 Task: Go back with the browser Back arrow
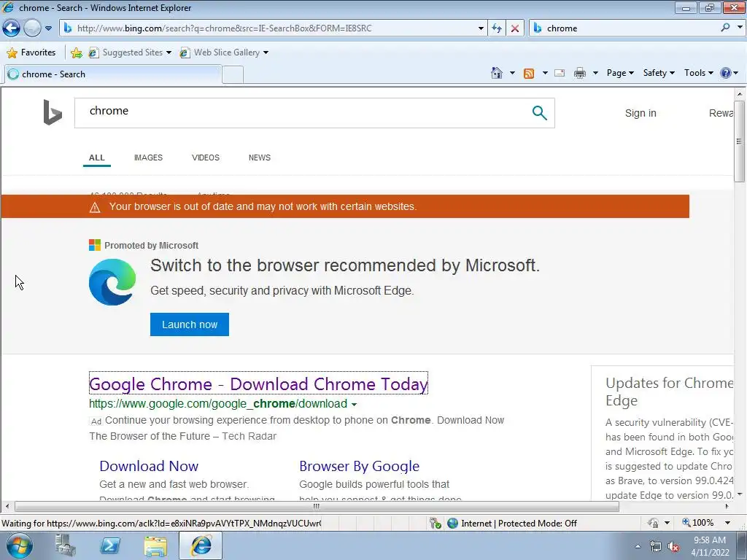(x=12, y=28)
